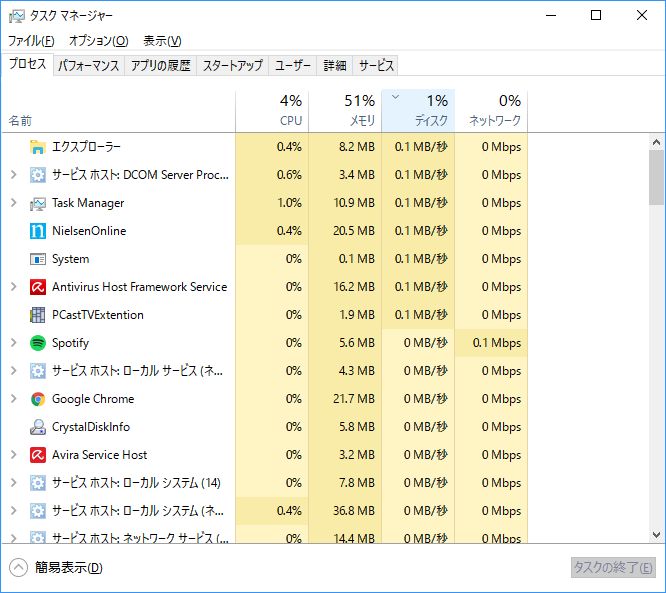This screenshot has width=666, height=593.
Task: Expand the Antivirus Host Framework Service row
Action: (x=14, y=287)
